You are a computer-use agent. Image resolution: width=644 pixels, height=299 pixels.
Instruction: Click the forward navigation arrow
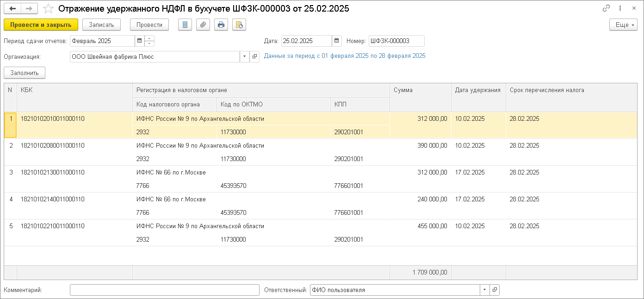pyautogui.click(x=29, y=8)
